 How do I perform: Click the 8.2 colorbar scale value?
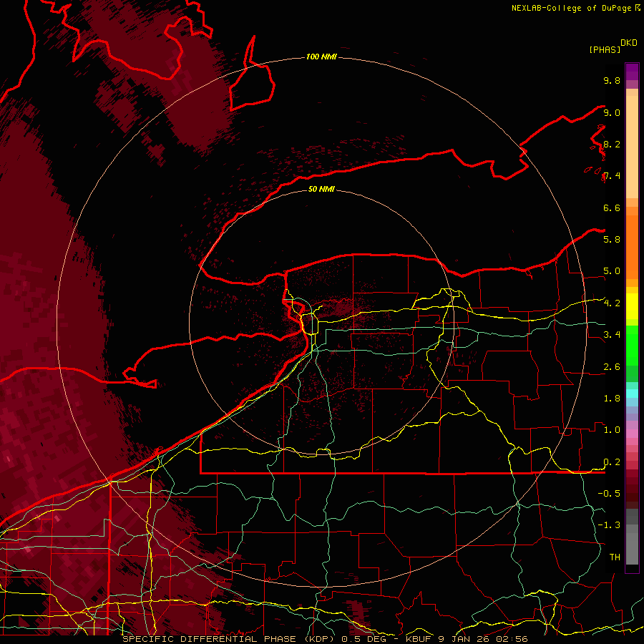point(612,144)
